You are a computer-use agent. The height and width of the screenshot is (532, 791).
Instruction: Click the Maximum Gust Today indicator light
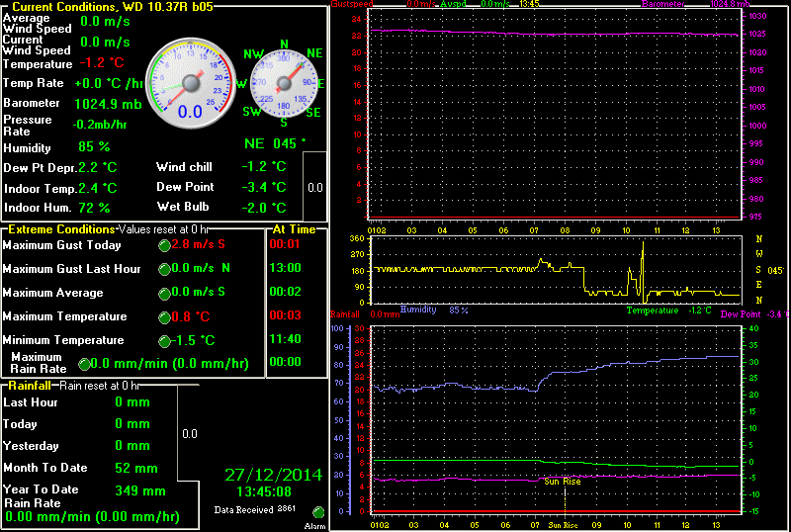tap(164, 245)
